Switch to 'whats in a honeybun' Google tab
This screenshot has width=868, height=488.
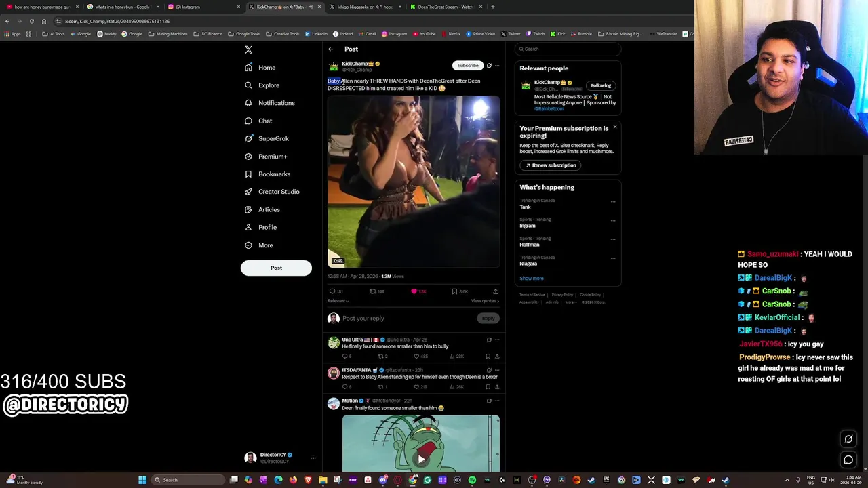pos(122,7)
